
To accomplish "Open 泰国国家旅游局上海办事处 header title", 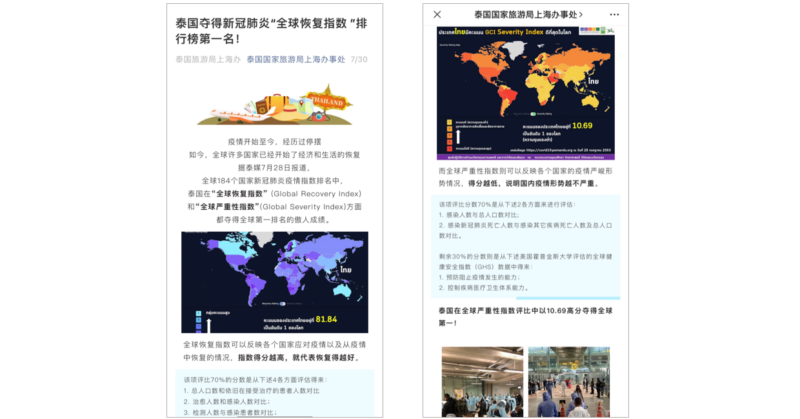I will click(526, 15).
